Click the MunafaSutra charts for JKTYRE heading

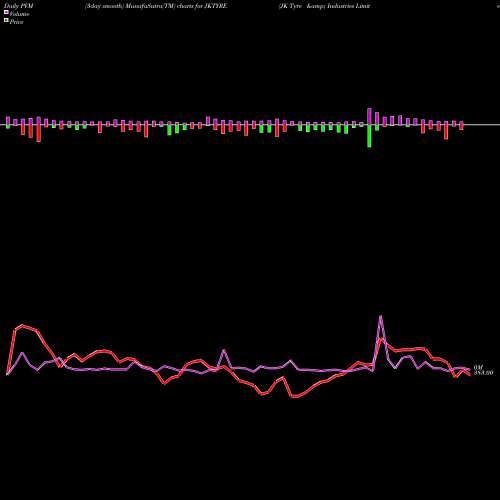point(156,6)
